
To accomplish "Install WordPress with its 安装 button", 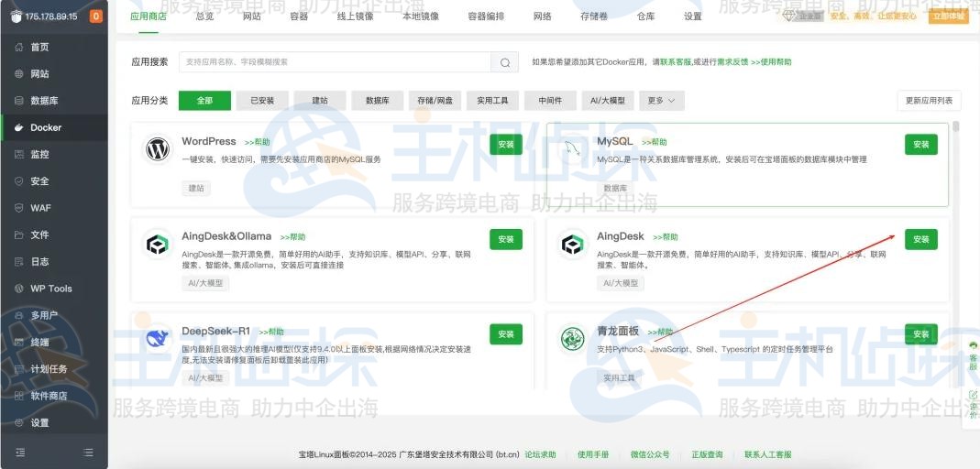I will pos(506,144).
